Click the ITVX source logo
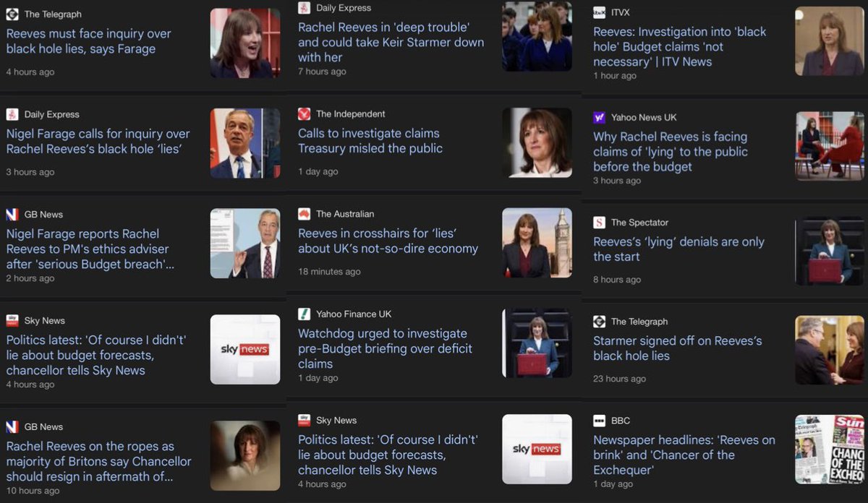Screen dimensions: 868x503 [x=599, y=12]
